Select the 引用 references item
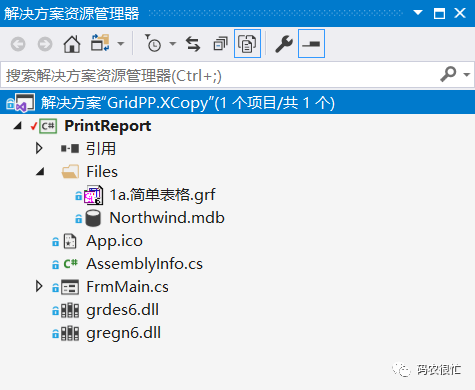 click(101, 148)
